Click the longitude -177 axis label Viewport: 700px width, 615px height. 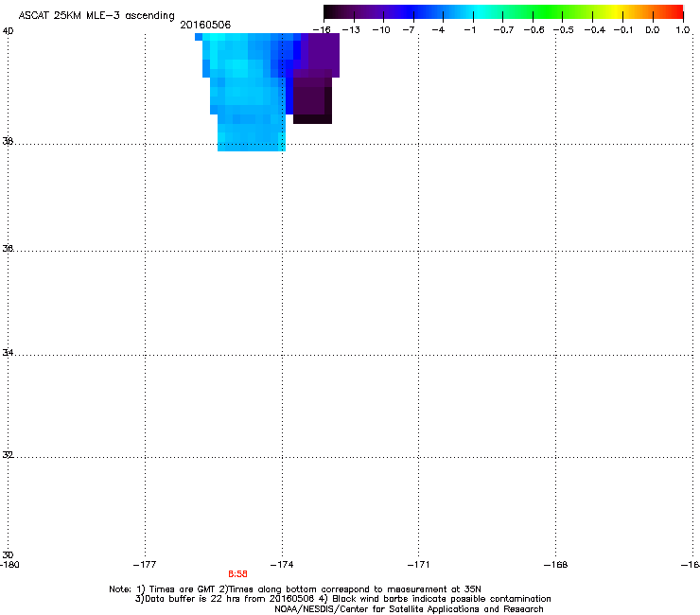click(x=145, y=565)
